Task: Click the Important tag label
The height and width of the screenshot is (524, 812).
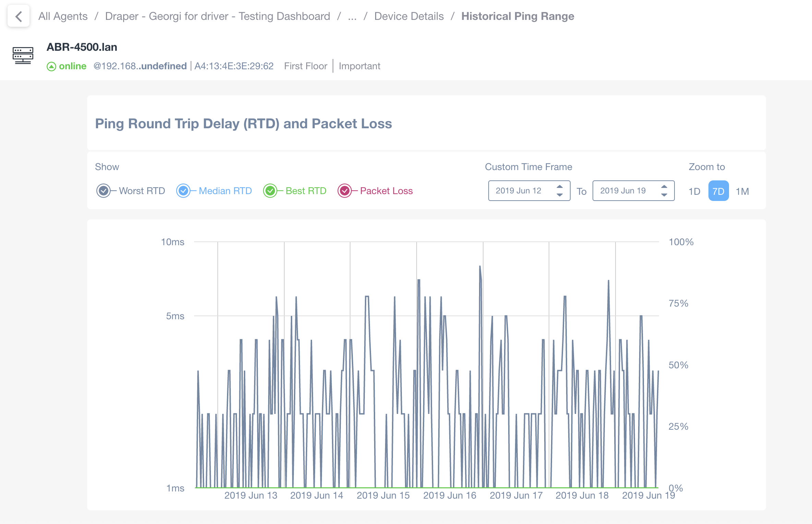Action: pos(359,66)
